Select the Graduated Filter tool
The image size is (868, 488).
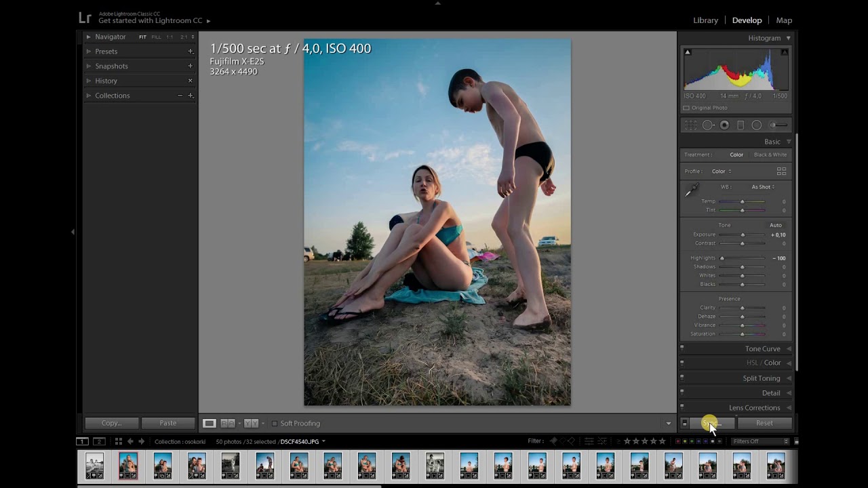[x=741, y=125]
